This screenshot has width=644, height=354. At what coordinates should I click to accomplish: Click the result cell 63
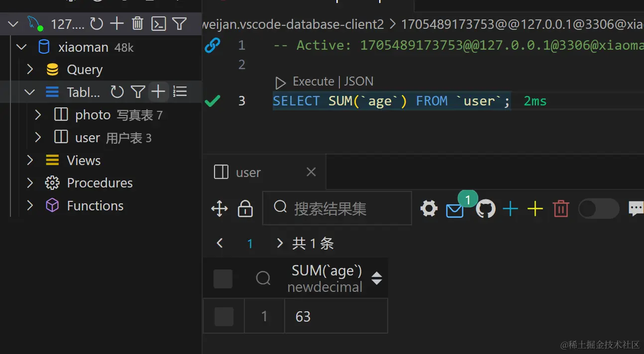point(336,317)
